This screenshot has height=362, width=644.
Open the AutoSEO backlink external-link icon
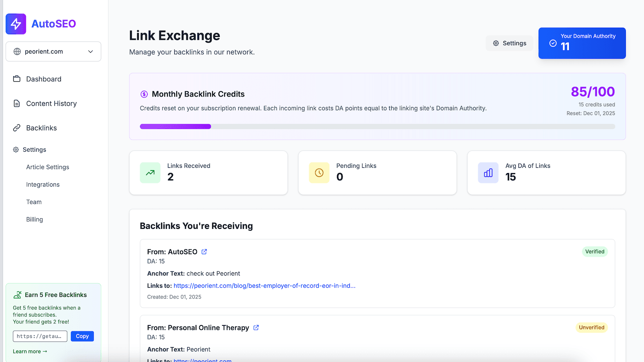tap(204, 251)
